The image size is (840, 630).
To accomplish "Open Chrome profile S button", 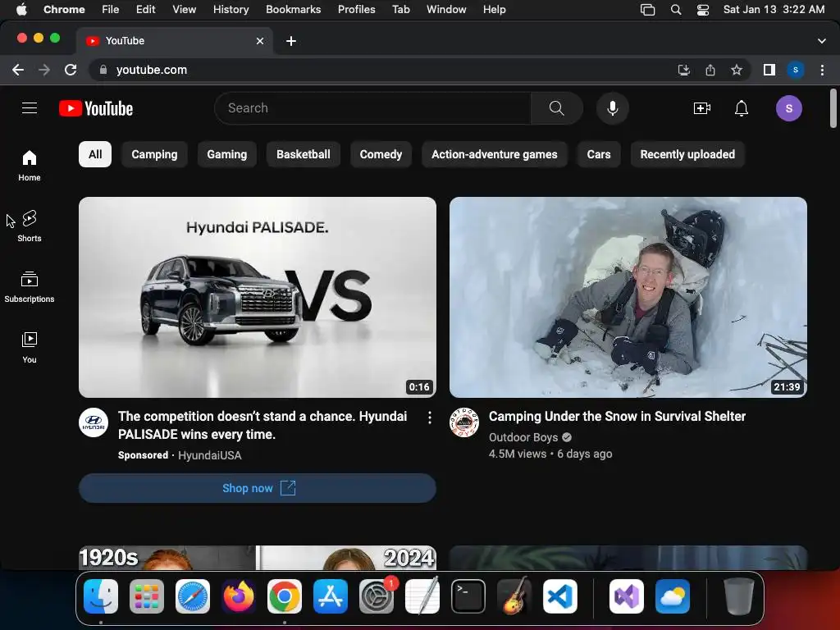I will 796,70.
